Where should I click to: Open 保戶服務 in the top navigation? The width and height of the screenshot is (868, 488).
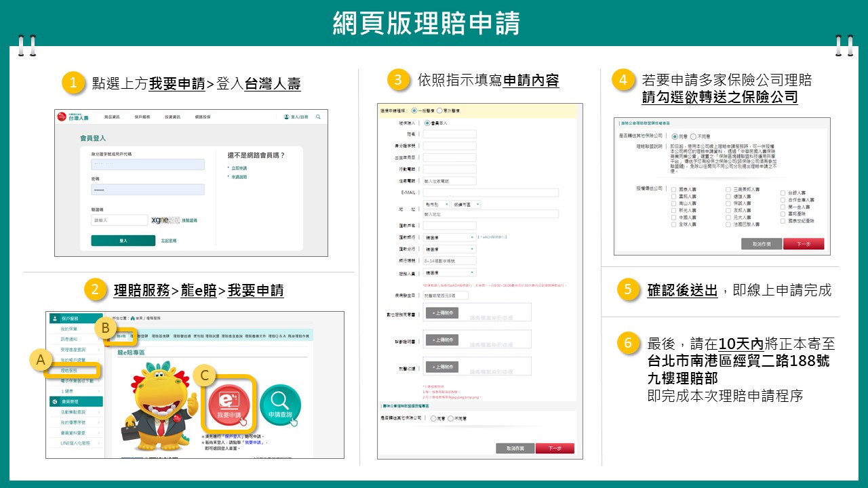point(142,117)
